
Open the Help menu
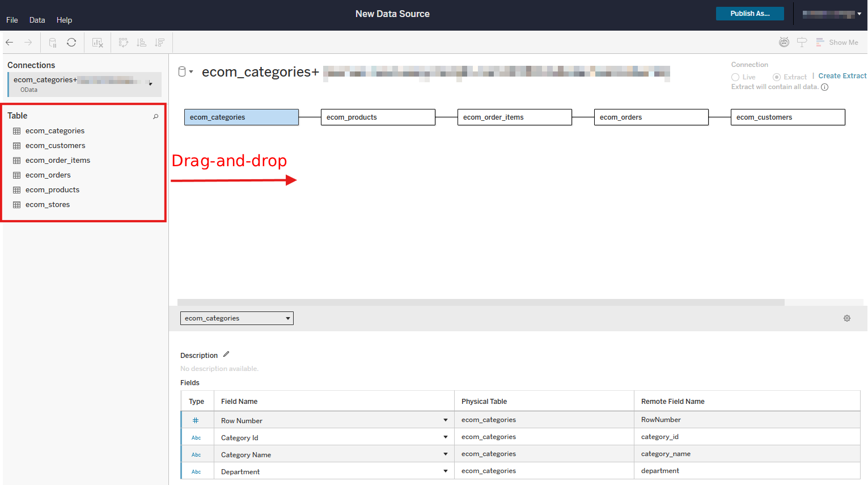(64, 20)
